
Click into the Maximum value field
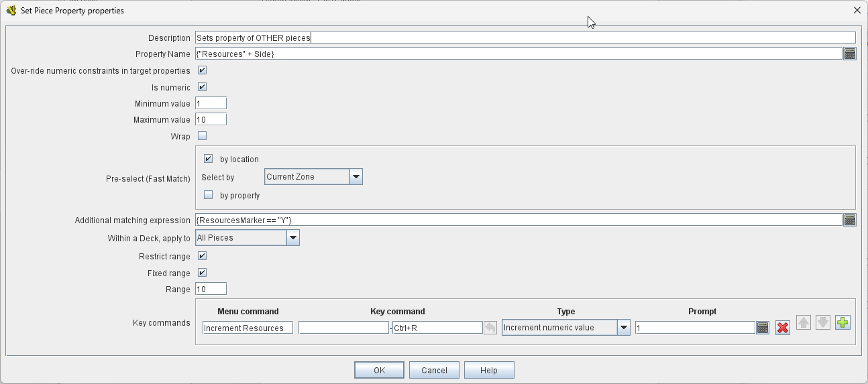click(x=211, y=120)
